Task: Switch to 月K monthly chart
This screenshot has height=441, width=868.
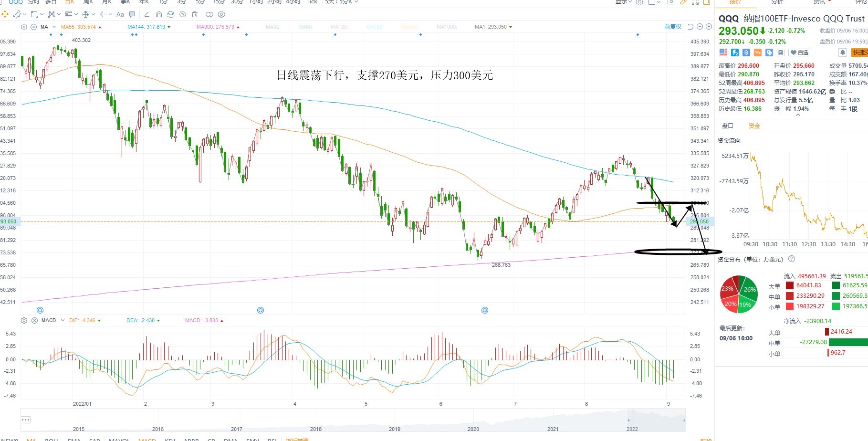Action: tap(107, 2)
